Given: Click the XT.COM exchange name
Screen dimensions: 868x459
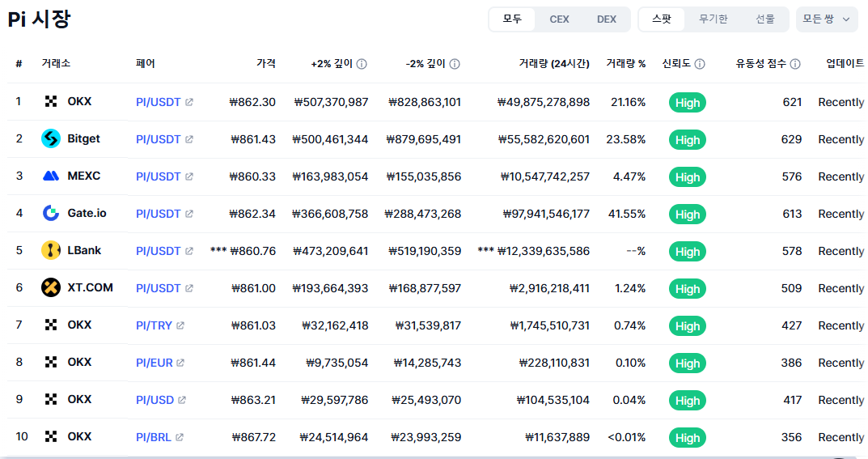Looking at the screenshot, I should [x=91, y=287].
